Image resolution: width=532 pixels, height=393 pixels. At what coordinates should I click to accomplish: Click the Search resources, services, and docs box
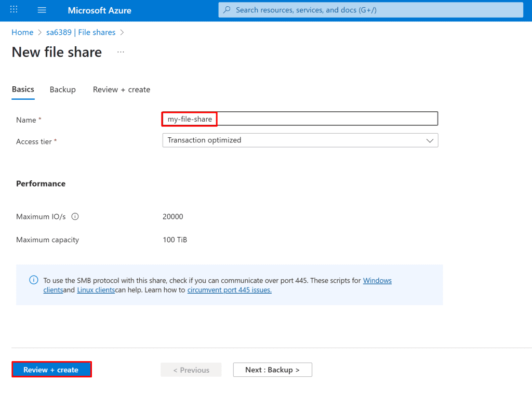point(370,10)
